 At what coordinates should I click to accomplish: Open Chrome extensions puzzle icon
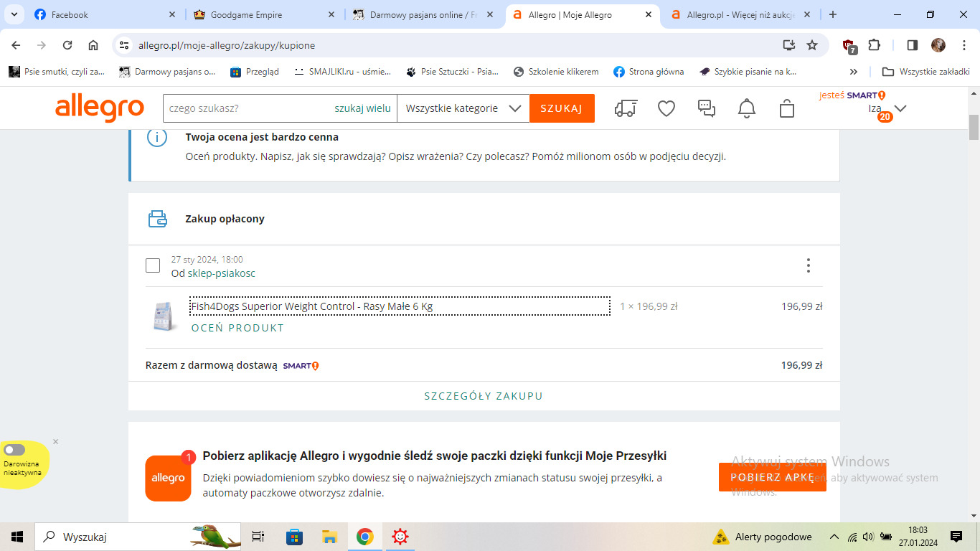click(874, 45)
